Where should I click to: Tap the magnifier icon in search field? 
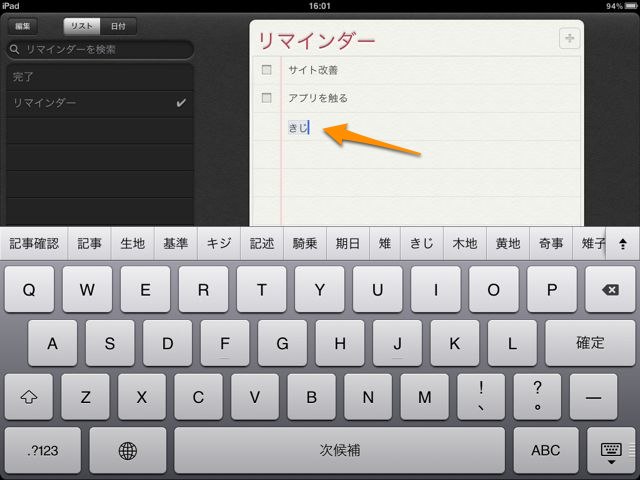[14, 49]
